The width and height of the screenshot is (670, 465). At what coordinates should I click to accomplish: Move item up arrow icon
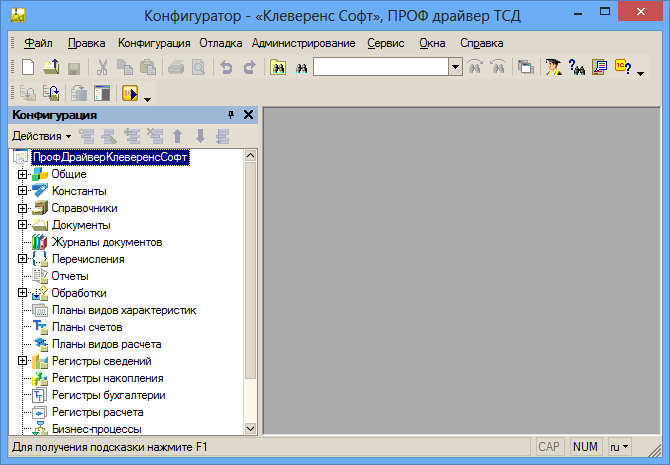[x=178, y=136]
